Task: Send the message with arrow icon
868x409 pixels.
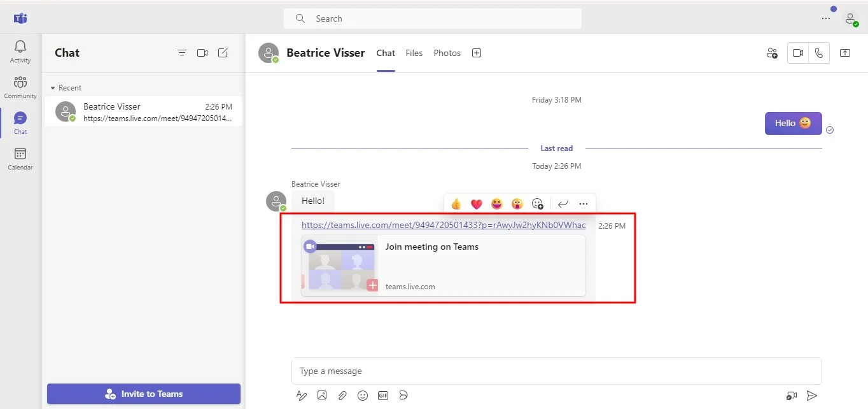Action: click(812, 396)
